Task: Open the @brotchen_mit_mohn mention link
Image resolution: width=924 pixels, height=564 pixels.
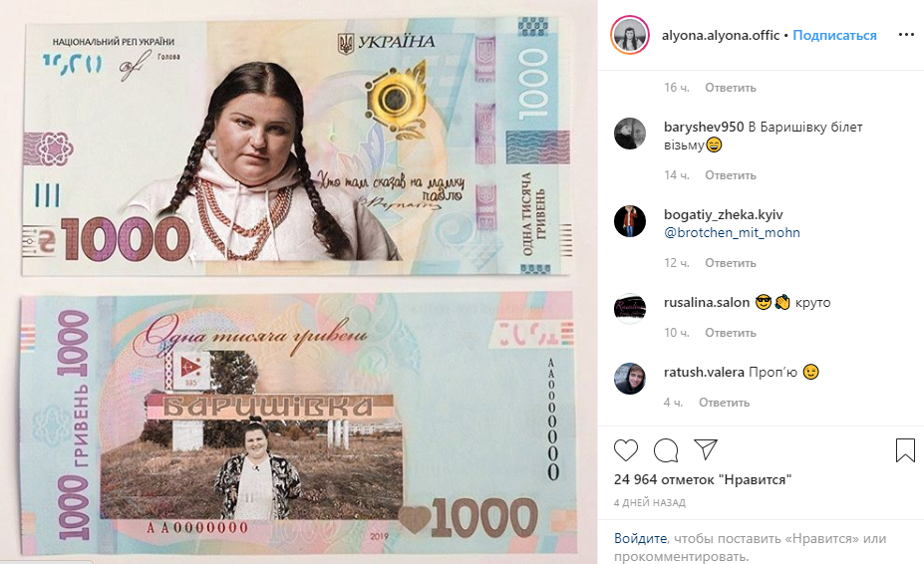Action: click(x=732, y=232)
